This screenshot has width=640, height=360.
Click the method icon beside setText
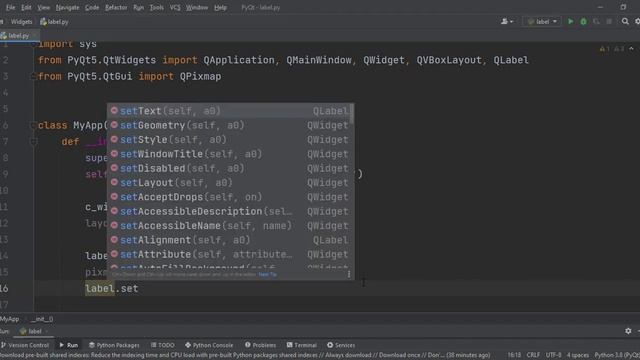[x=114, y=110]
